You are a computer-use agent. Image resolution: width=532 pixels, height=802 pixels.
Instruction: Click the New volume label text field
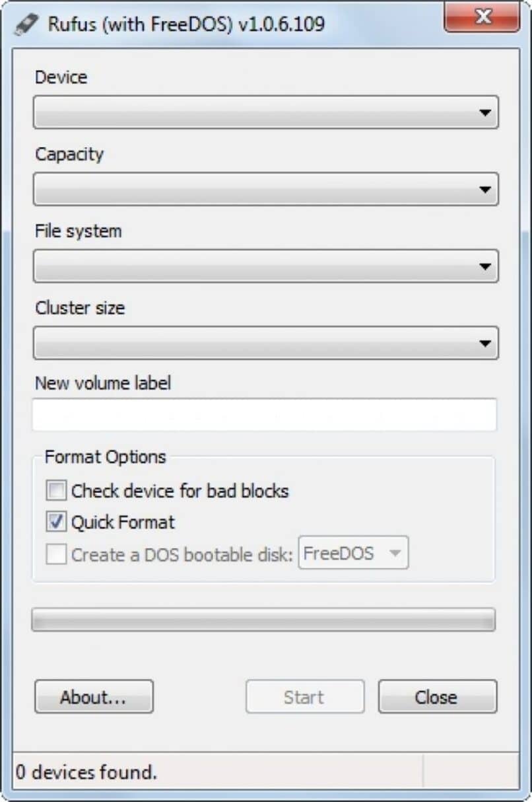click(x=264, y=415)
